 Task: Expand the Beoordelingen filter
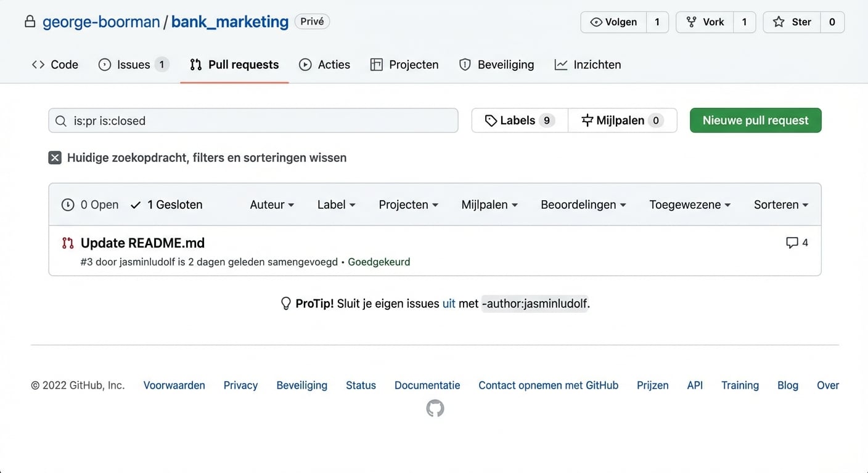pos(583,204)
